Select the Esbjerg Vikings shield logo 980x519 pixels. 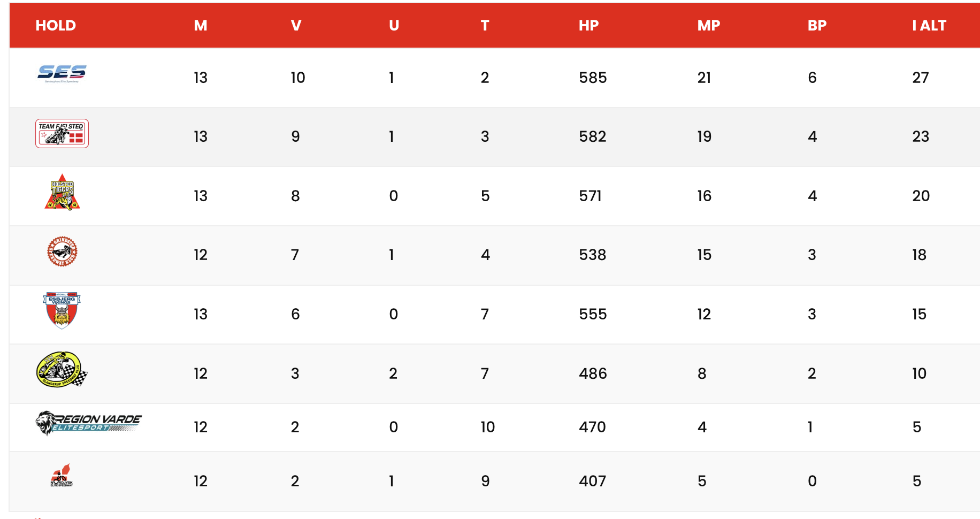point(62,310)
